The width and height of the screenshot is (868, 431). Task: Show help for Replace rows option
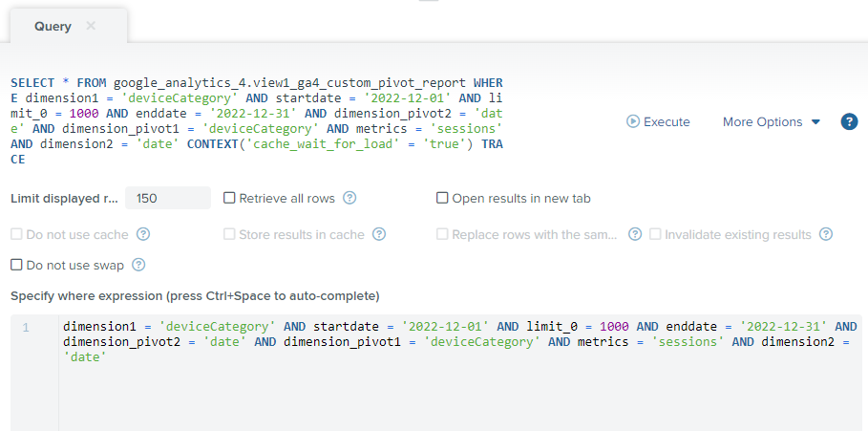(635, 234)
